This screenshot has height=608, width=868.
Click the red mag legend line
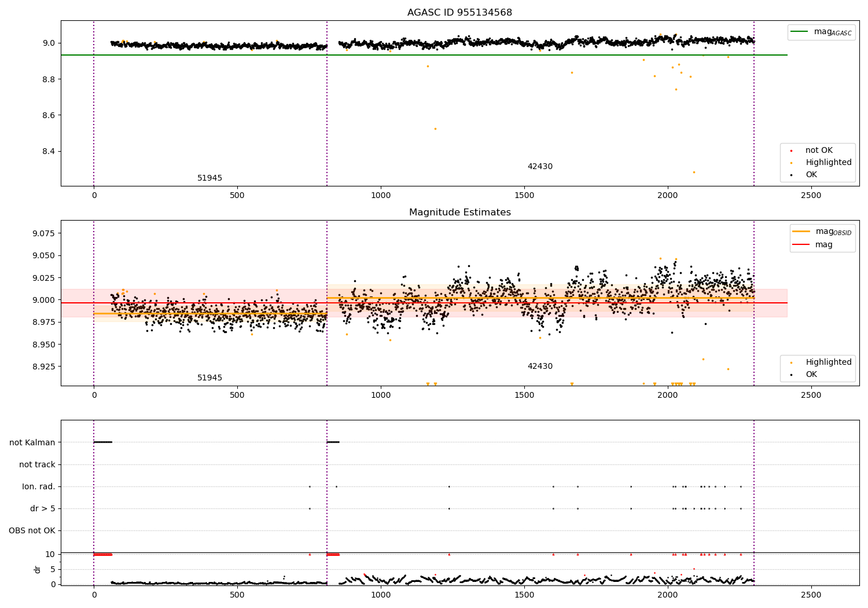coord(801,245)
